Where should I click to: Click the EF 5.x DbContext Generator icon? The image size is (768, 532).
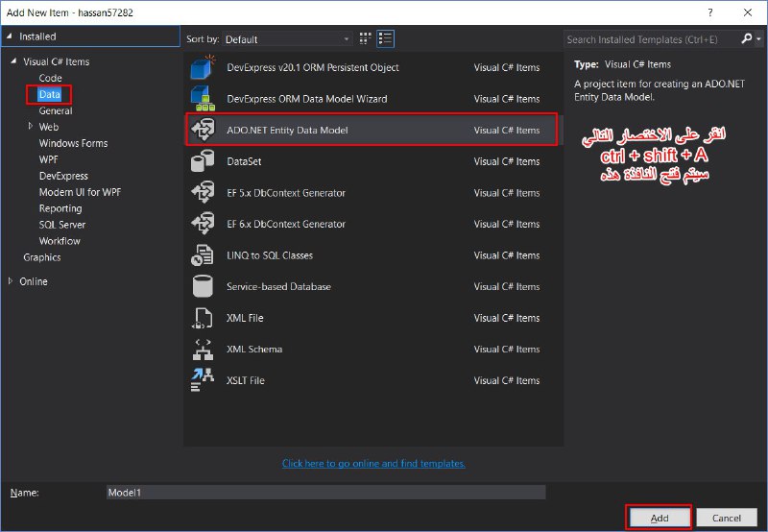click(x=203, y=192)
